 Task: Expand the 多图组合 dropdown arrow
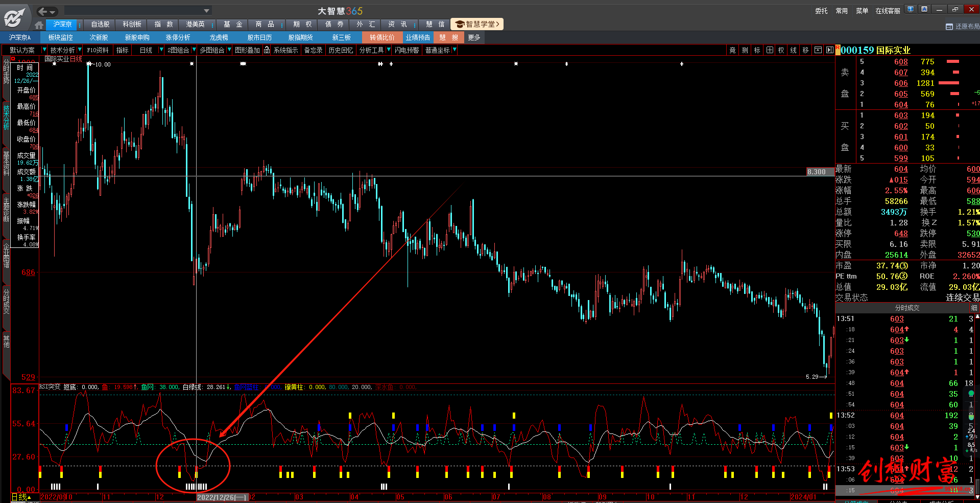click(229, 50)
